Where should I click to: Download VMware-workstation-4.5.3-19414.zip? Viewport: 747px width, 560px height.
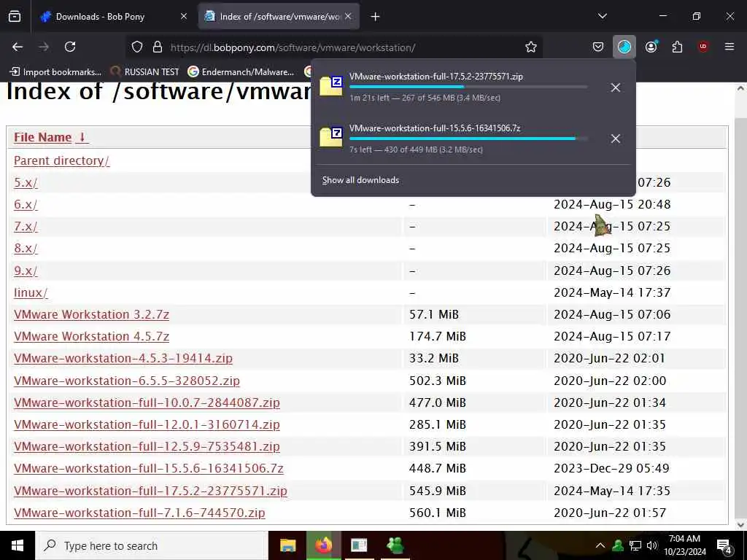(x=123, y=358)
